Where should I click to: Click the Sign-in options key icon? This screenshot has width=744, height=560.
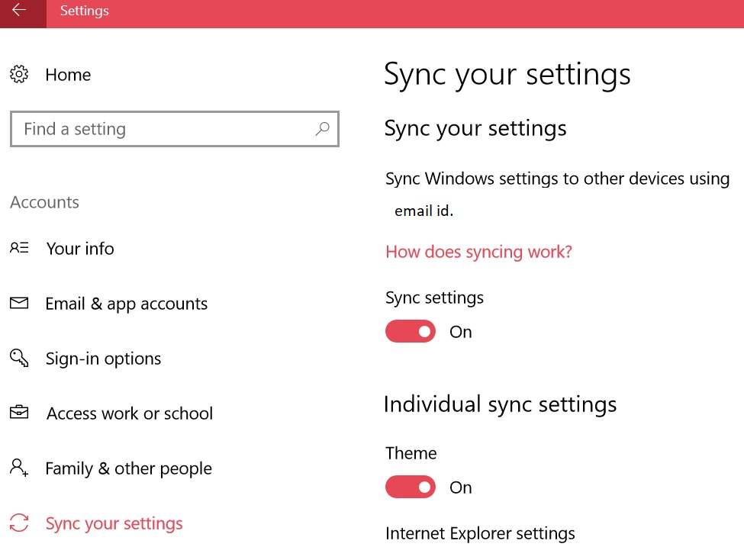[19, 358]
